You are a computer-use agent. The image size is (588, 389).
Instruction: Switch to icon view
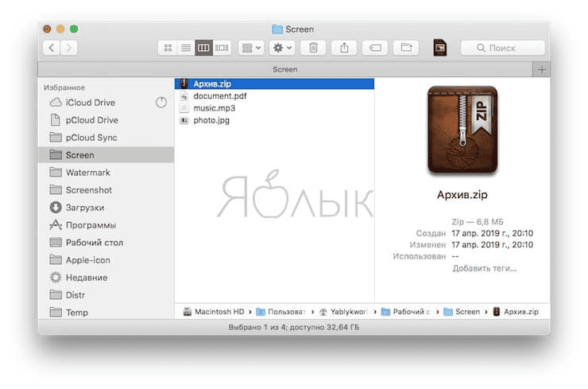[168, 48]
